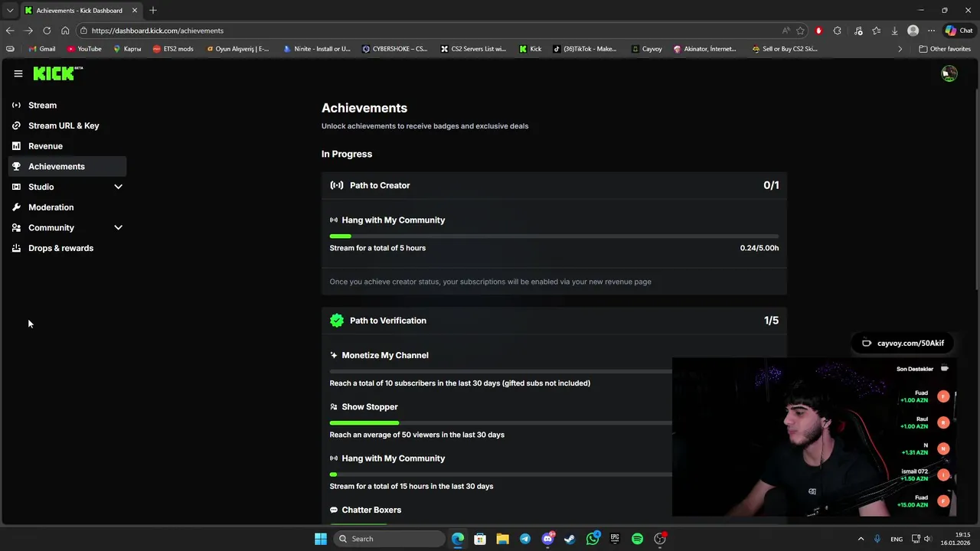Click the 15 hours stream progress bar
980x551 pixels.
pos(501,474)
